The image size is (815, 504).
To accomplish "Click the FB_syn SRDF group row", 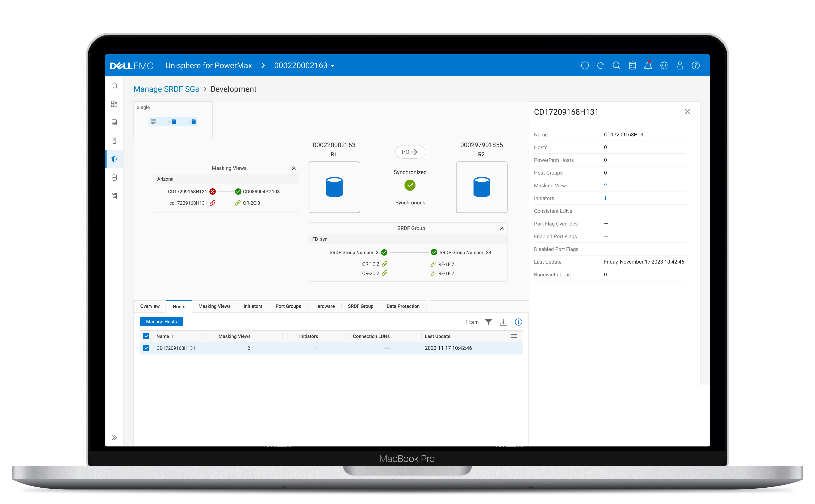I will click(408, 239).
